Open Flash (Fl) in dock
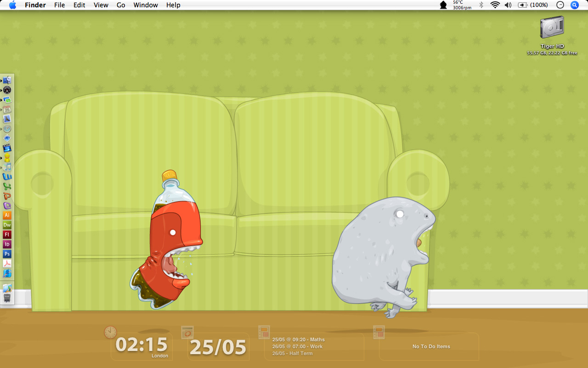Screen dimensions: 588x368 [7, 235]
